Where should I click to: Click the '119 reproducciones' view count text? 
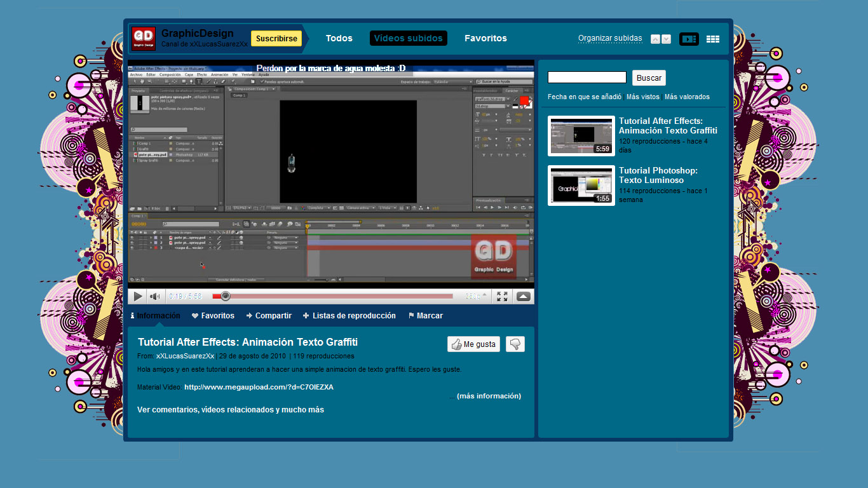point(323,356)
